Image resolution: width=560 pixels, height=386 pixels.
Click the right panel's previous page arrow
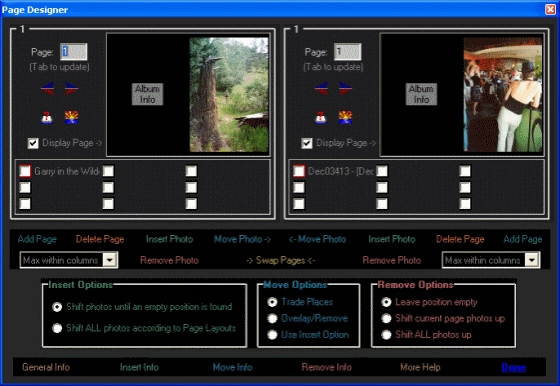coord(321,88)
